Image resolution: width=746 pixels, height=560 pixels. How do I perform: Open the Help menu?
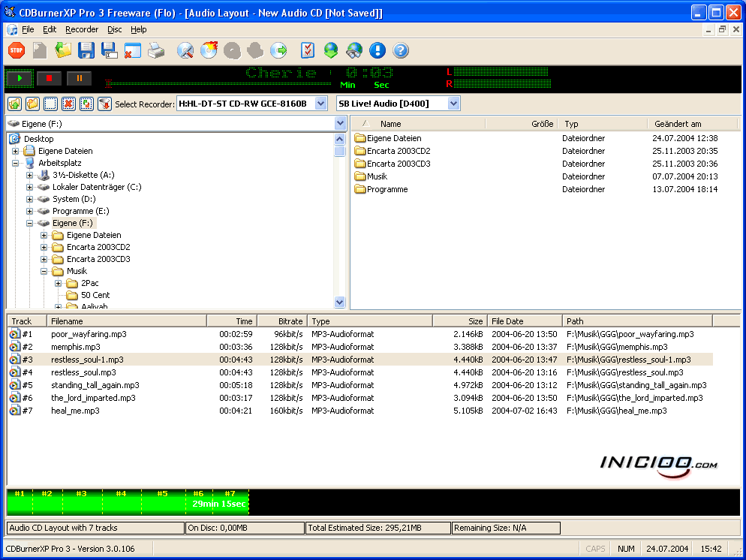138,29
